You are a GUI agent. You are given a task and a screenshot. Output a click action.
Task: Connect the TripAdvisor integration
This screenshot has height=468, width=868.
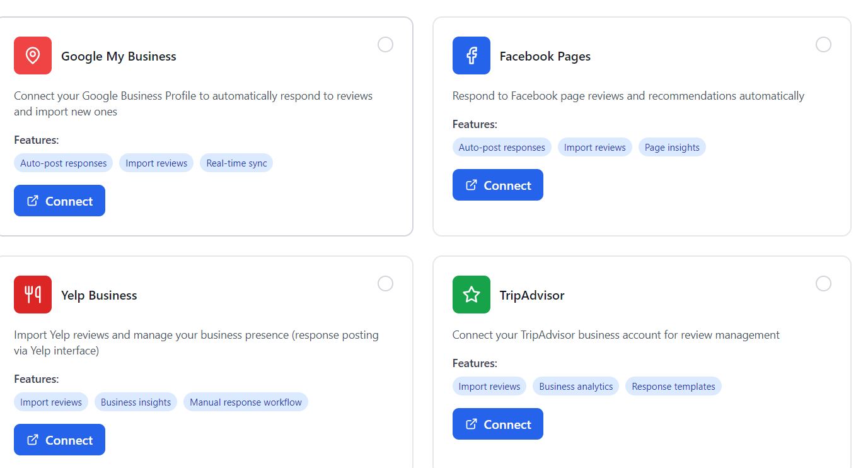click(x=498, y=424)
